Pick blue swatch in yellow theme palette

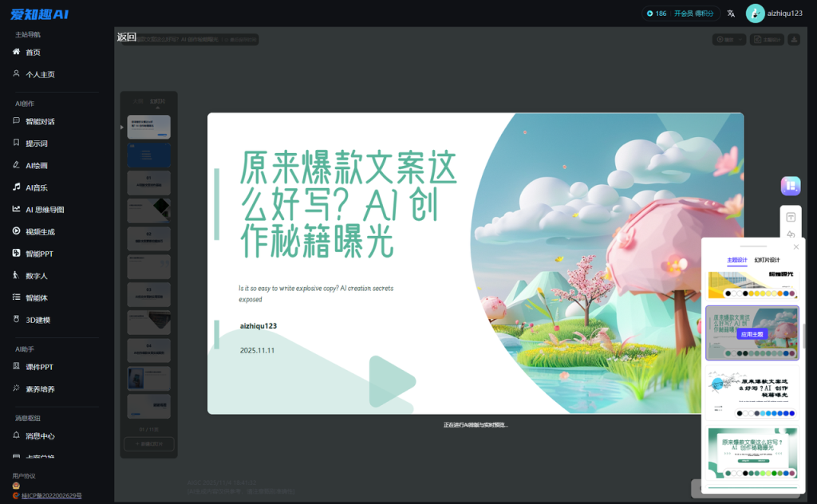pos(786,293)
